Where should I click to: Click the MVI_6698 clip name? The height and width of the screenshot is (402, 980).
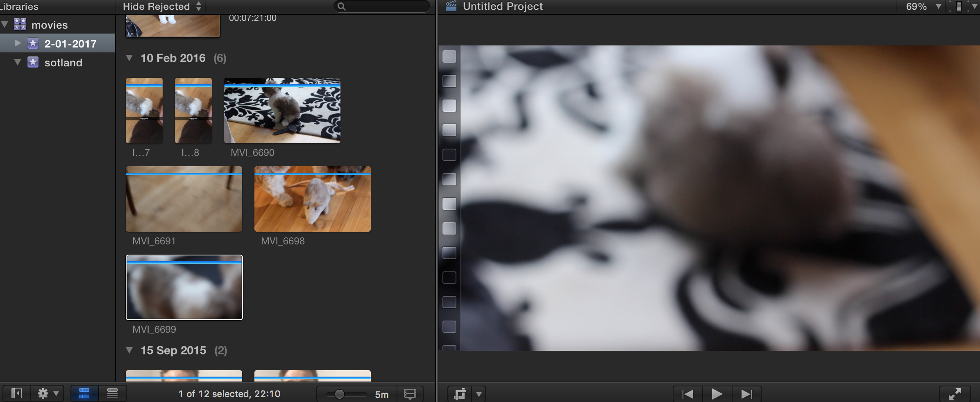283,241
